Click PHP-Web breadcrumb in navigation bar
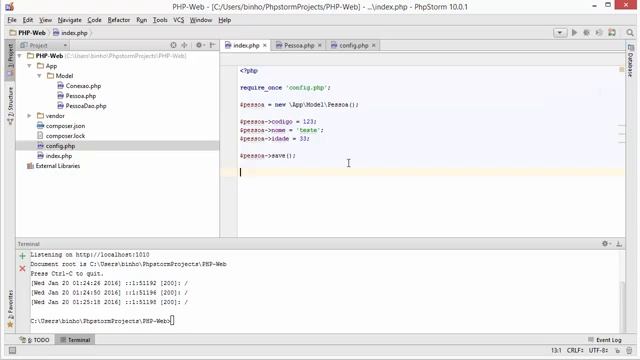640x360 pixels. coord(27,33)
